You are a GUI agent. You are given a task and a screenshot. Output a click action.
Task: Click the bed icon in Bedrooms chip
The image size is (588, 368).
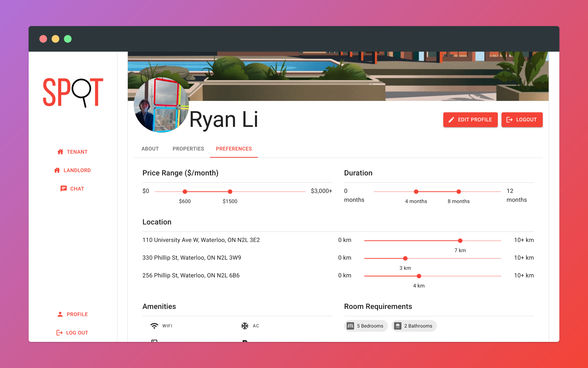pos(350,326)
